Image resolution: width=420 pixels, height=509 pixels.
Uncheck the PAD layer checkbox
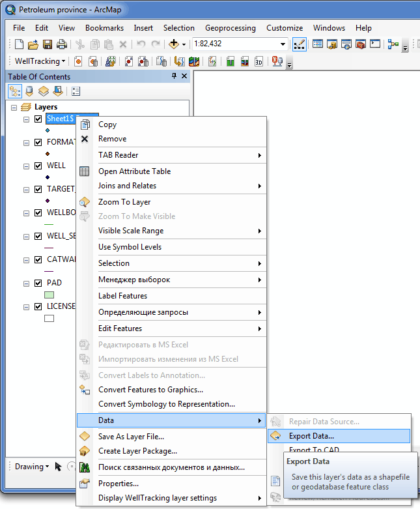point(38,283)
